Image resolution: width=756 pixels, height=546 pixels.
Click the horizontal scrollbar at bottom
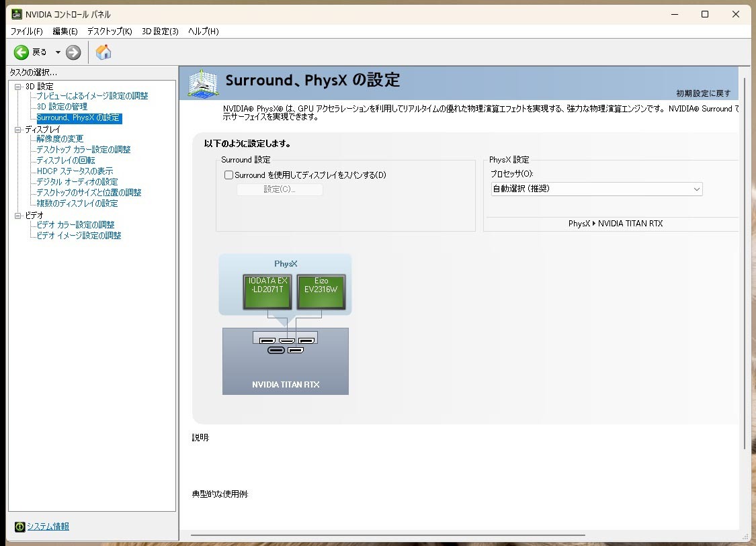click(x=388, y=535)
